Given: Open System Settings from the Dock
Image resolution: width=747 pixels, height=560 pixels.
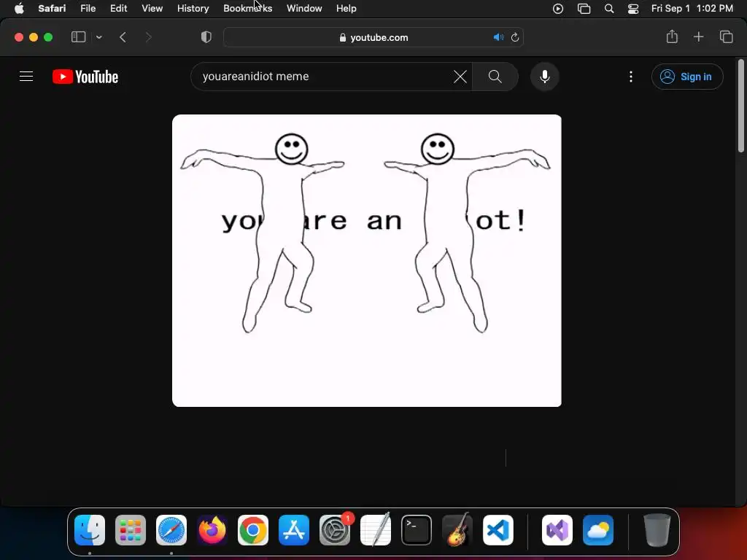Looking at the screenshot, I should tap(335, 530).
